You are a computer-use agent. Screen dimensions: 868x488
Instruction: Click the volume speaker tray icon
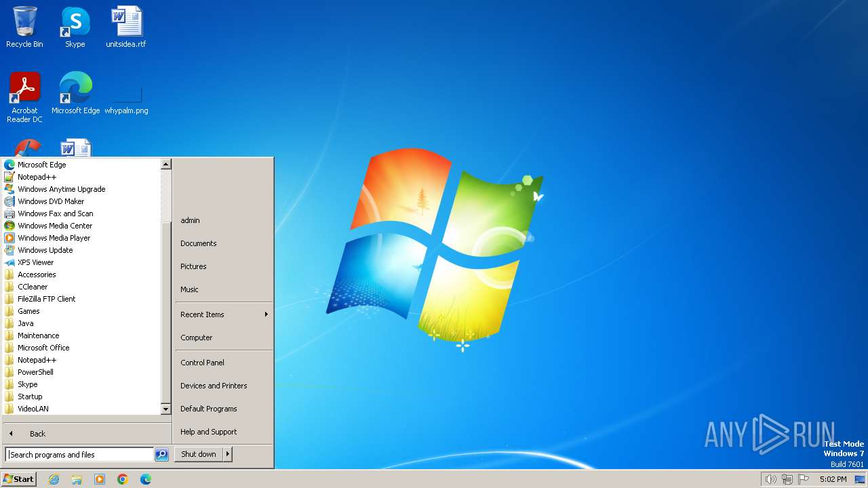770,479
